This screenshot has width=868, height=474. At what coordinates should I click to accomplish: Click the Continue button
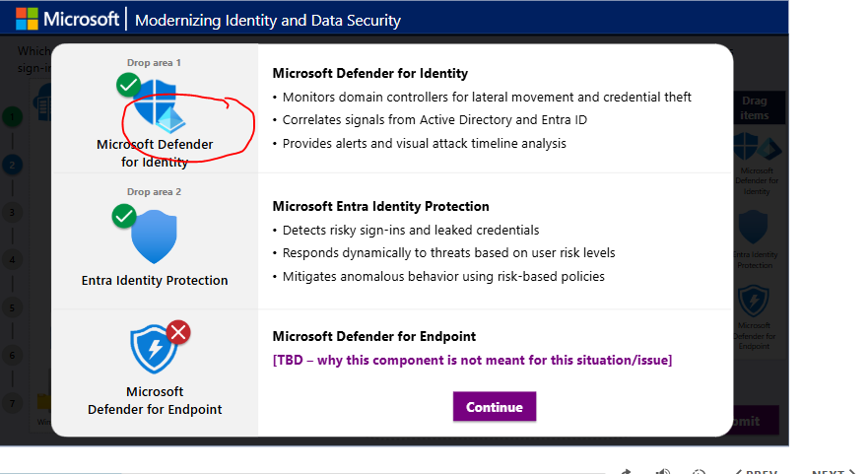pyautogui.click(x=495, y=406)
